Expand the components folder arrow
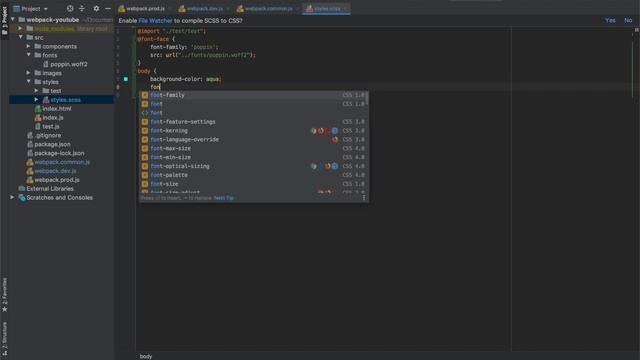The image size is (640, 360). pyautogui.click(x=28, y=46)
